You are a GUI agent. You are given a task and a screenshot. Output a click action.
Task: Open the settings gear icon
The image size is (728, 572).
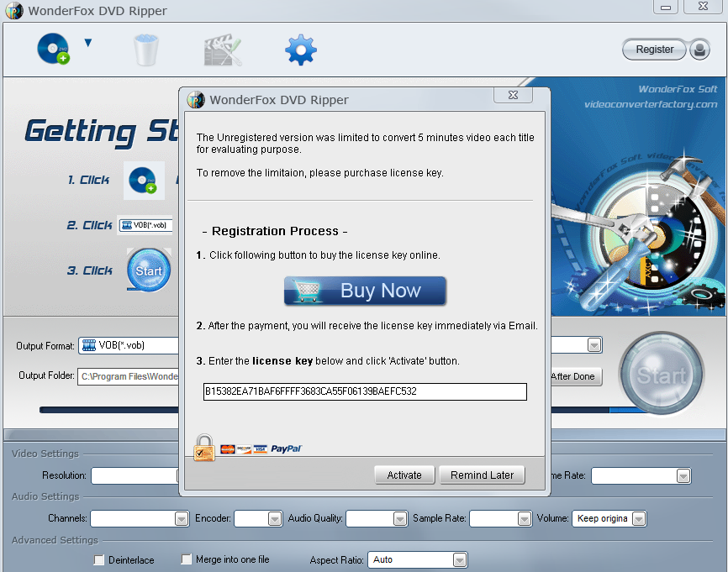click(x=301, y=50)
